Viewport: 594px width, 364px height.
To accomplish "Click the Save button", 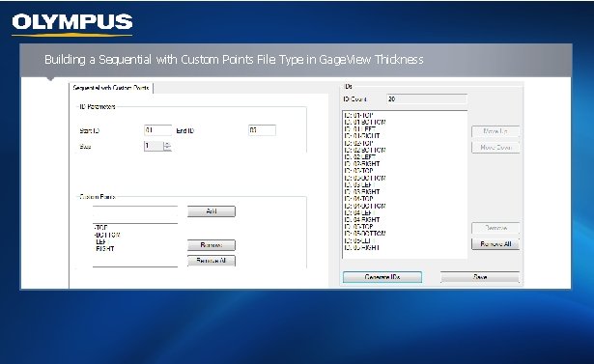I will (x=480, y=277).
